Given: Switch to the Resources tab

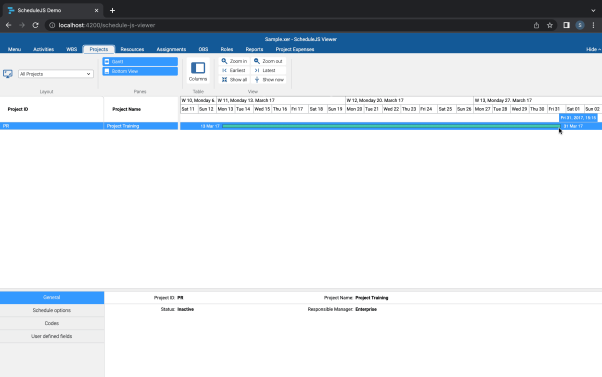Looking at the screenshot, I should pos(132,49).
